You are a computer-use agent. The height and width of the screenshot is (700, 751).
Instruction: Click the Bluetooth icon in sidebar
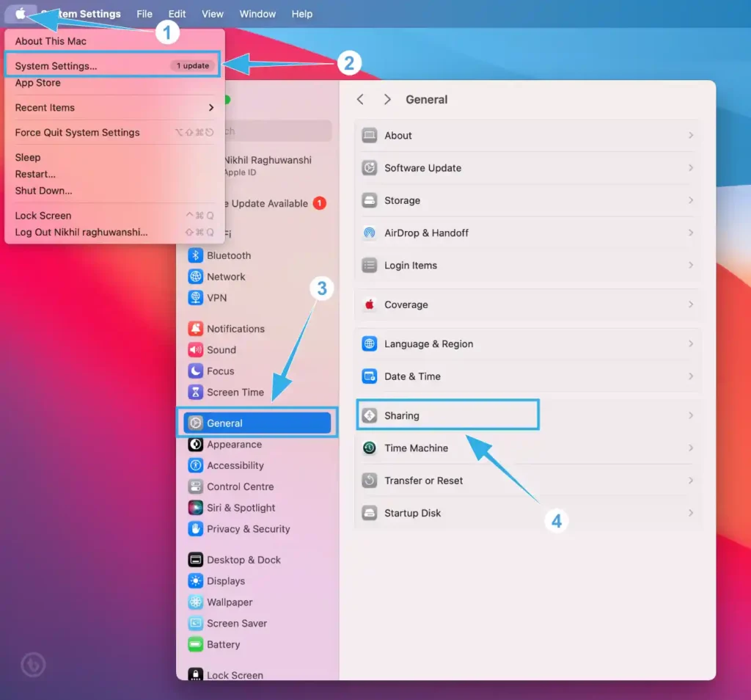coord(195,255)
